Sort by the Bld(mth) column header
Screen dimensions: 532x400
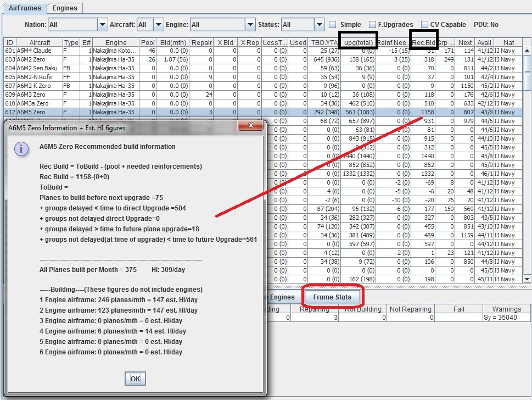(x=173, y=42)
